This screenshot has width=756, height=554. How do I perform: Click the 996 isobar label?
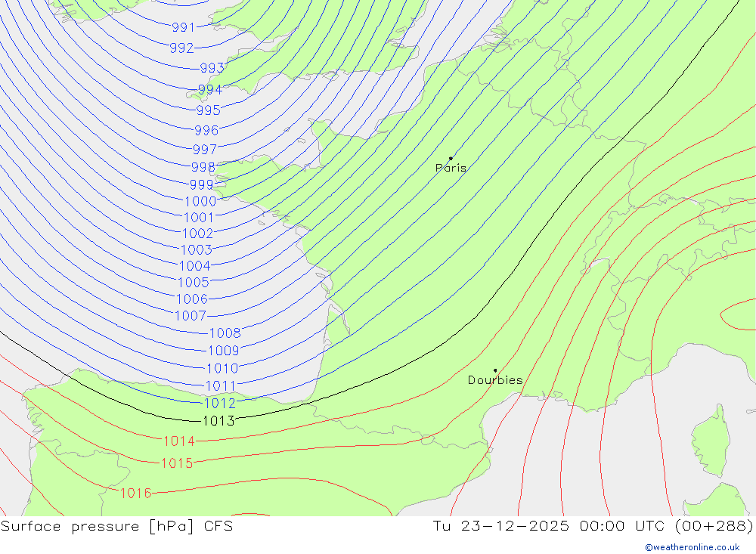[x=206, y=130]
